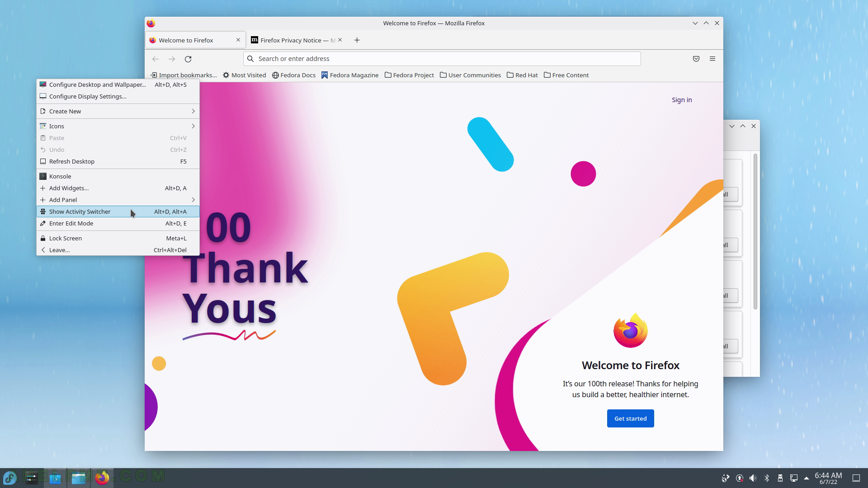Open the Fedora application launcher

[10, 478]
